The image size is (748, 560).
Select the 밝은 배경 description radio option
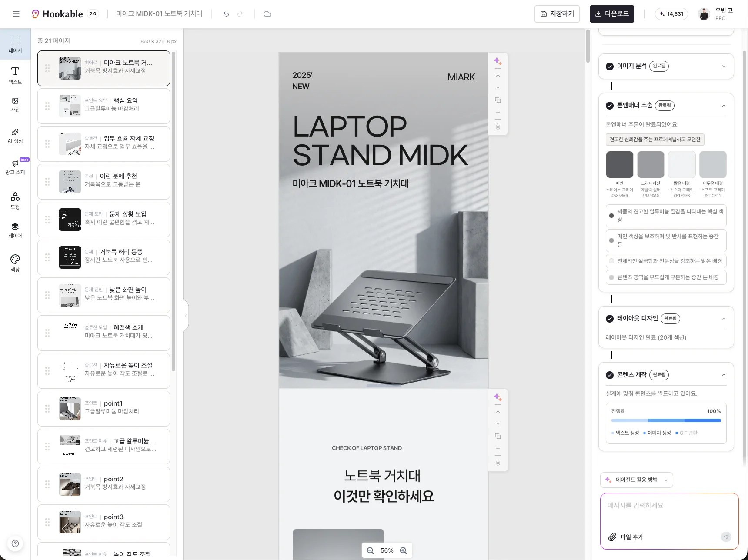611,261
